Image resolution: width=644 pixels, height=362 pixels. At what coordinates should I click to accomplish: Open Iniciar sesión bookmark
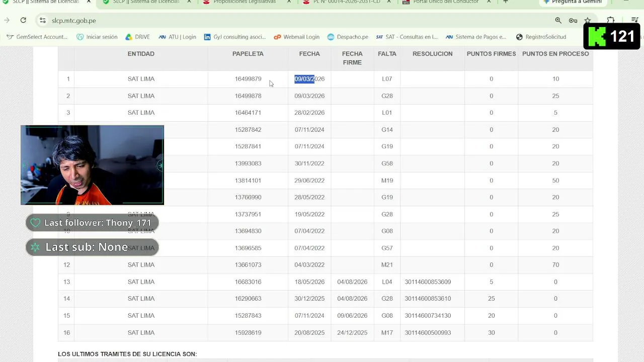click(x=97, y=37)
